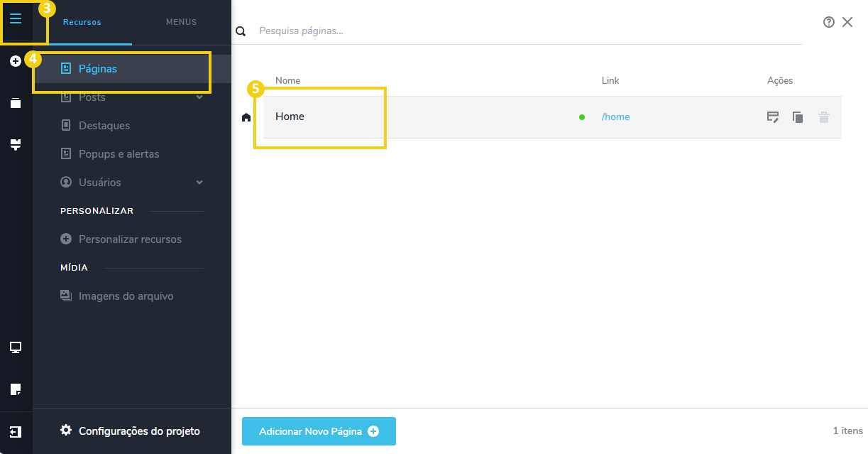Select Imagens do arquivo in sidebar
Screen dimensions: 868x454
[126, 296]
